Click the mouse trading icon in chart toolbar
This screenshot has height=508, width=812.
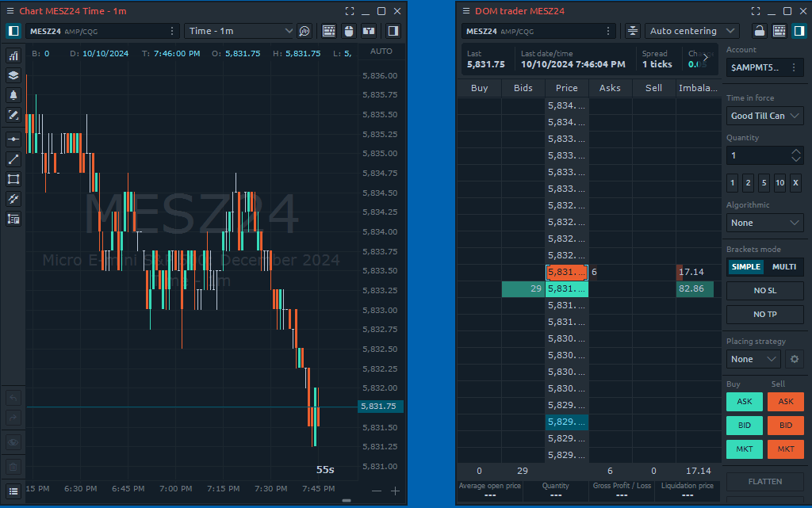pyautogui.click(x=348, y=31)
